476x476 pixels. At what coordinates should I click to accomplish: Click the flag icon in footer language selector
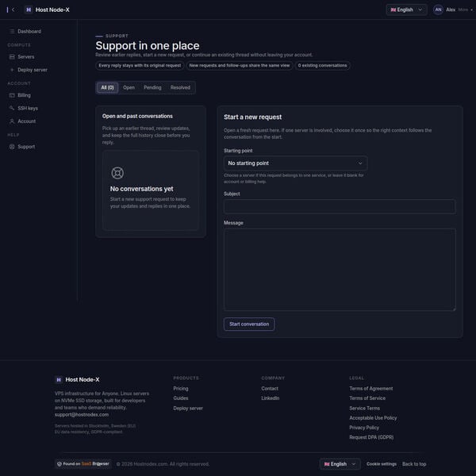pos(327,464)
